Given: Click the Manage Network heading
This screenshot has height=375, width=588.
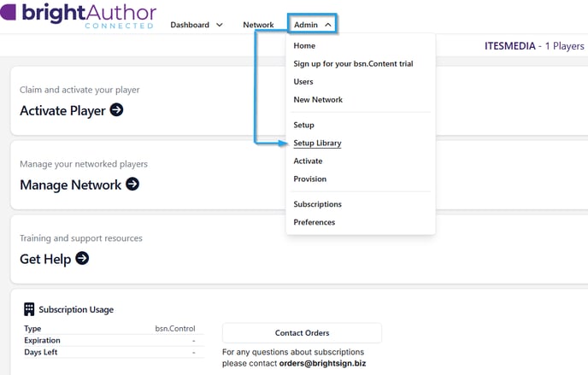Looking at the screenshot, I should [70, 185].
